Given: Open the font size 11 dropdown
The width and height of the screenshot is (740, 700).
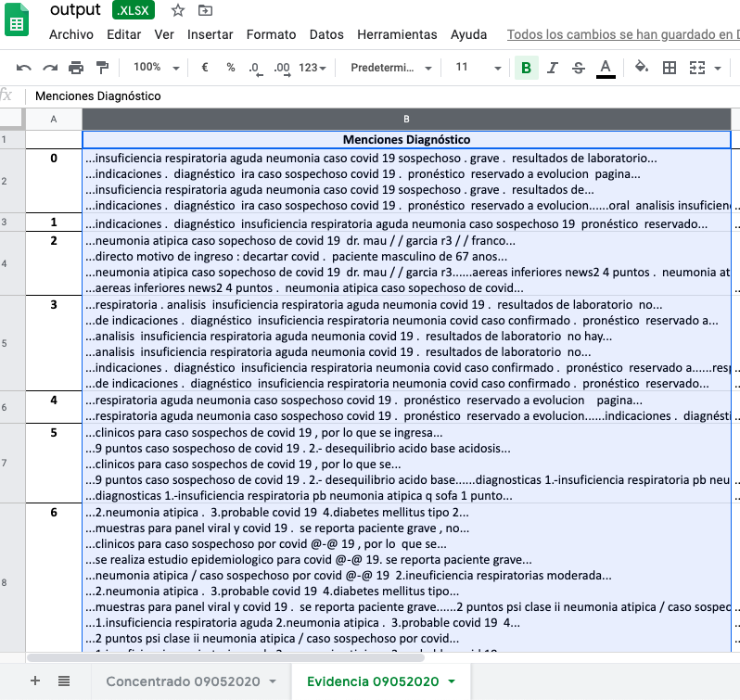Looking at the screenshot, I should (478, 68).
